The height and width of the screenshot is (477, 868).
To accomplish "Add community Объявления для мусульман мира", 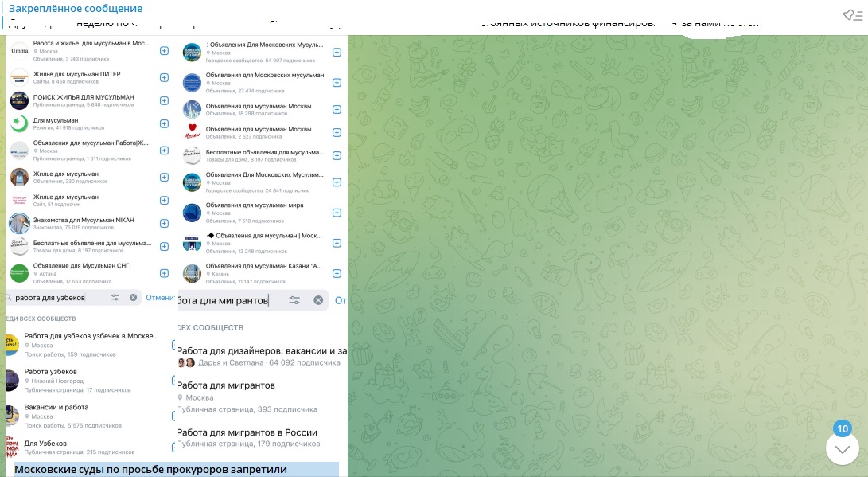I will point(337,213).
